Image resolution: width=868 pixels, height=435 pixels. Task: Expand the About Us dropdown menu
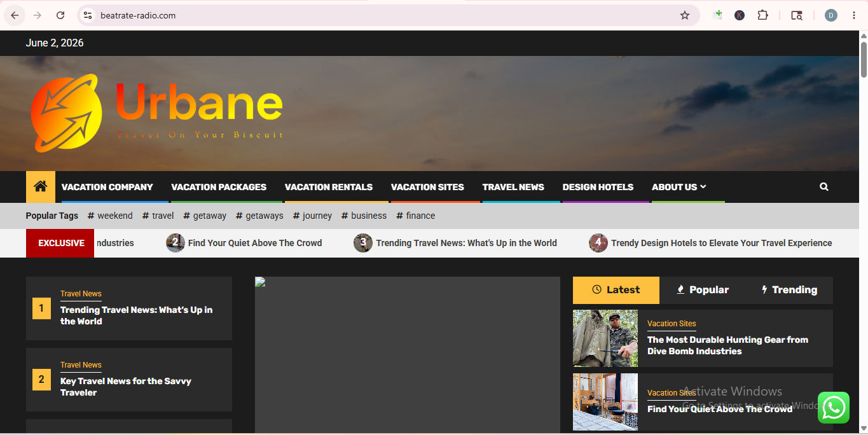click(x=679, y=187)
